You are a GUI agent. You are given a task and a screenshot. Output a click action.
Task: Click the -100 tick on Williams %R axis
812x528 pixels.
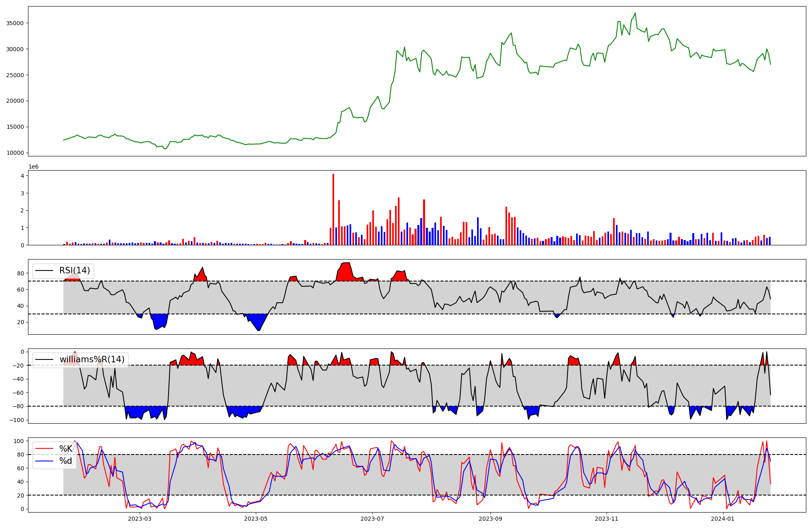point(16,420)
